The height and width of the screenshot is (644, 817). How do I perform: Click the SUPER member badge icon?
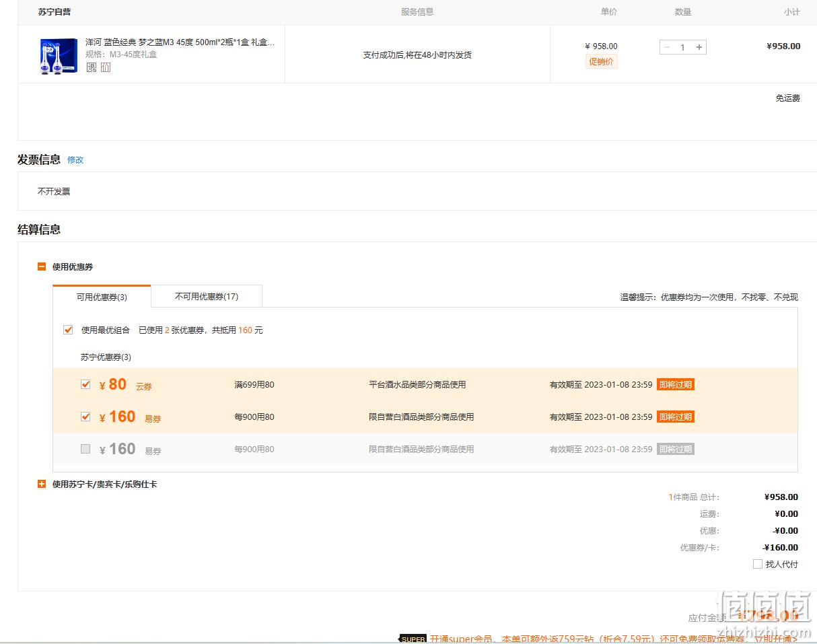click(413, 639)
